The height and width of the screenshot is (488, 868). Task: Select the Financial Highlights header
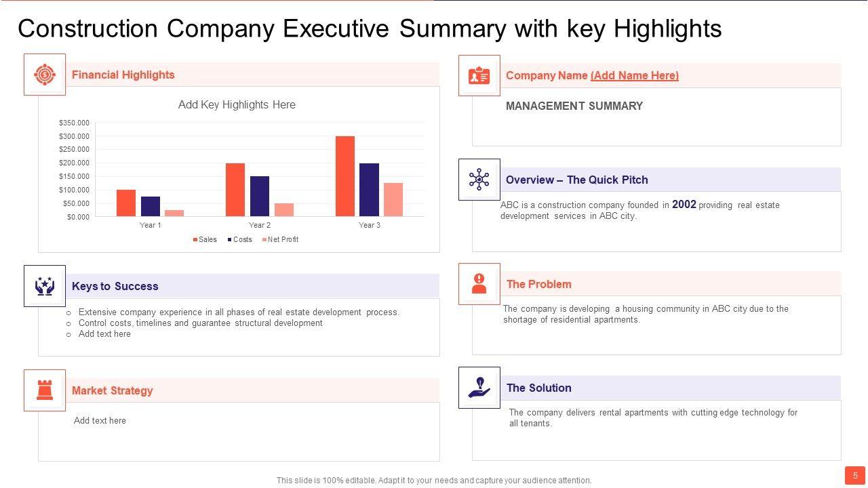click(x=123, y=75)
